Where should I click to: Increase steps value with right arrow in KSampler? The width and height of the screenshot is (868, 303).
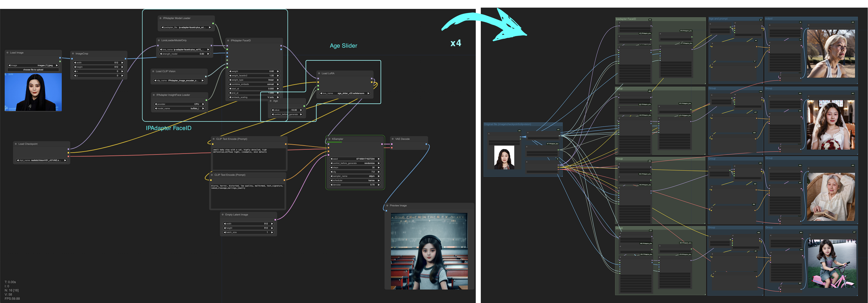coord(379,168)
